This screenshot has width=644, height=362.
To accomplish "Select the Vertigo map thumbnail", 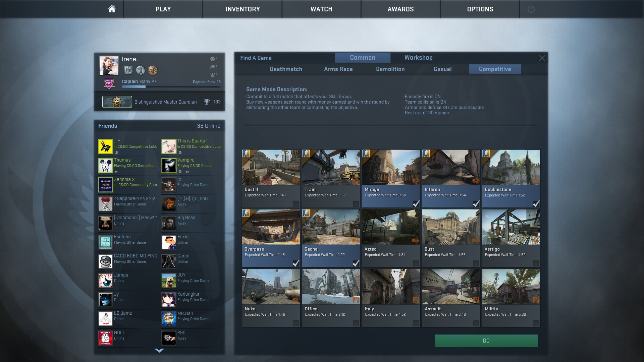I will pos(511,227).
